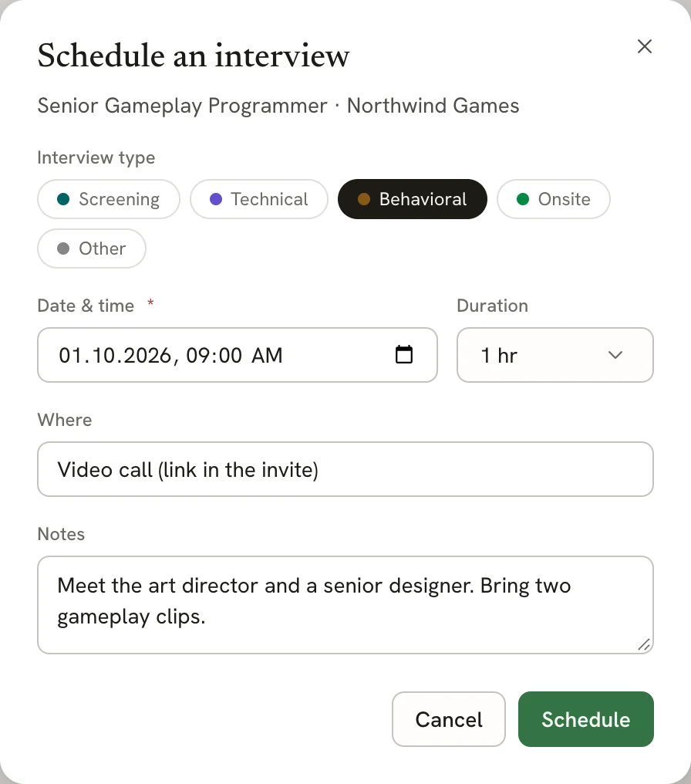This screenshot has height=784, width=691.
Task: Open the Duration dropdown showing 1 hr
Action: pos(554,355)
